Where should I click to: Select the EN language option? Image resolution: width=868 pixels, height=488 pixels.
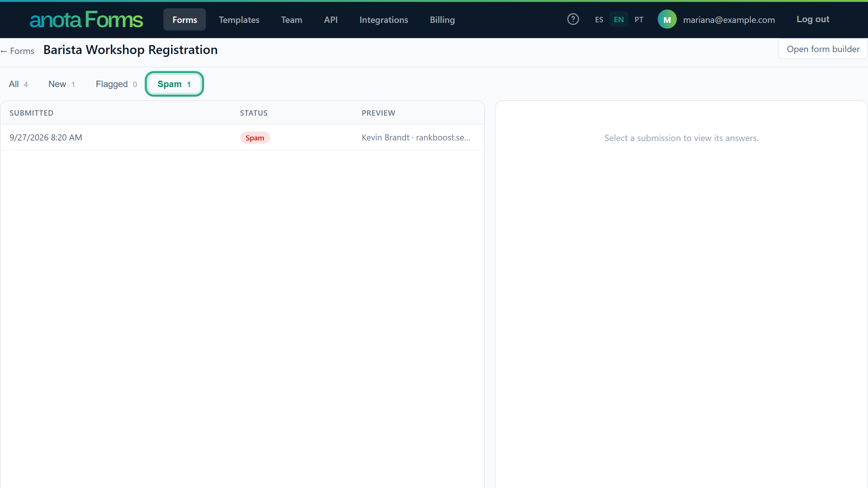pyautogui.click(x=618, y=20)
